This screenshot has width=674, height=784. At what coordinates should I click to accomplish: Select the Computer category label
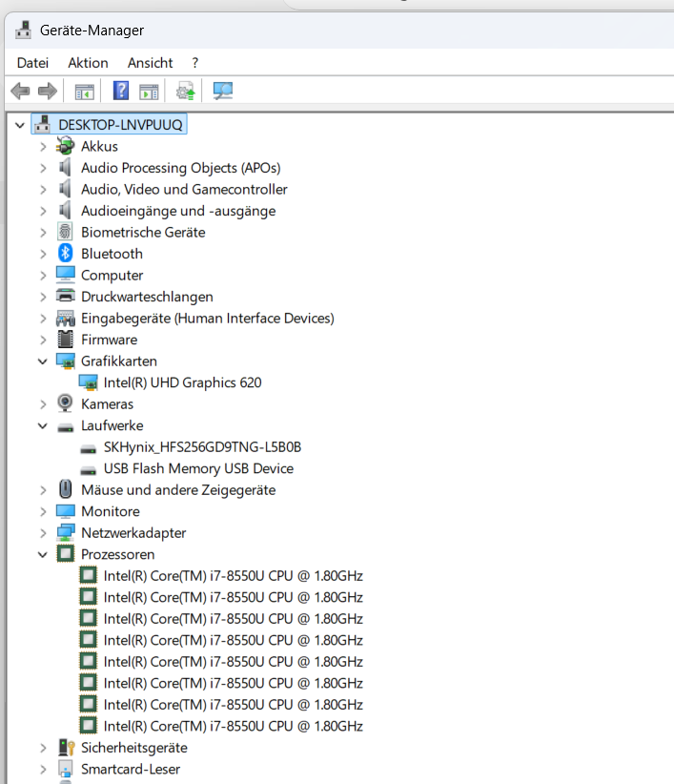112,276
